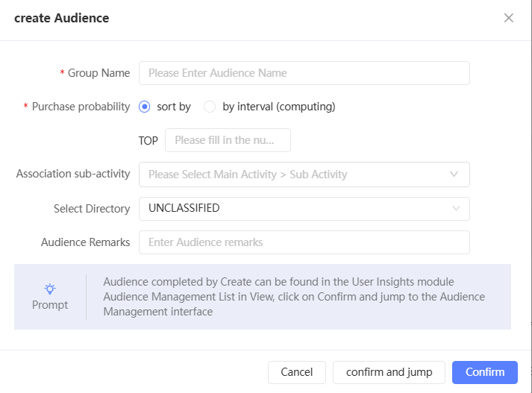Click the Audience Remarks input field
The width and height of the screenshot is (532, 393).
[x=304, y=242]
